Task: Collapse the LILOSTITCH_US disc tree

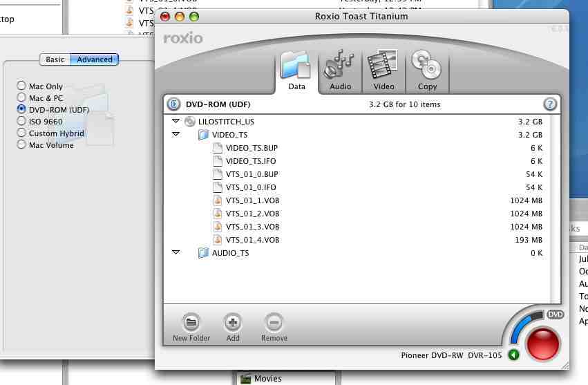Action: [x=176, y=121]
